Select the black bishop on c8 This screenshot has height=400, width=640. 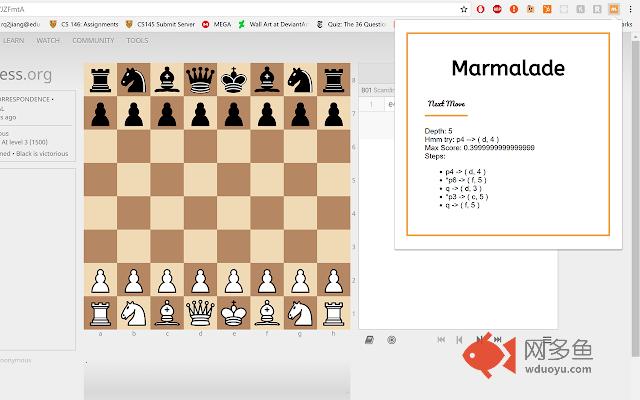pos(167,80)
